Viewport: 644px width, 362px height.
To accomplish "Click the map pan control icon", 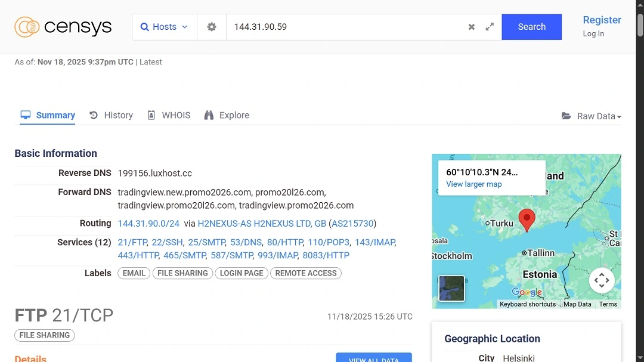I will 602,279.
